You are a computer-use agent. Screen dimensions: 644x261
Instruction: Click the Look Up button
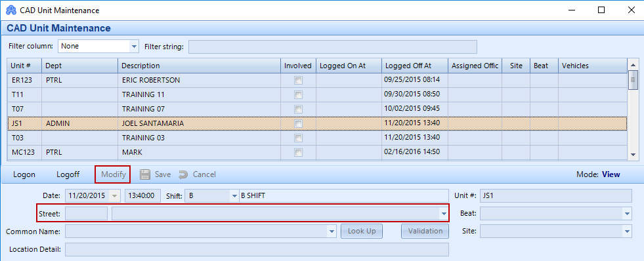pos(362,231)
